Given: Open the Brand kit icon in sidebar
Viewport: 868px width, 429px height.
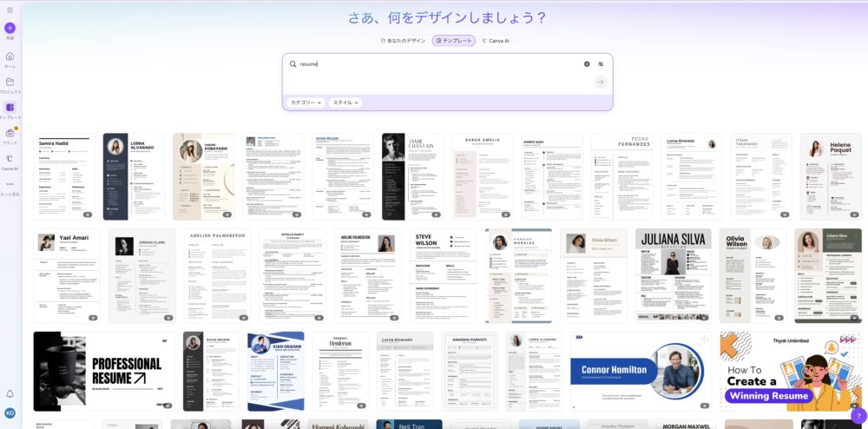Looking at the screenshot, I should pos(10,134).
